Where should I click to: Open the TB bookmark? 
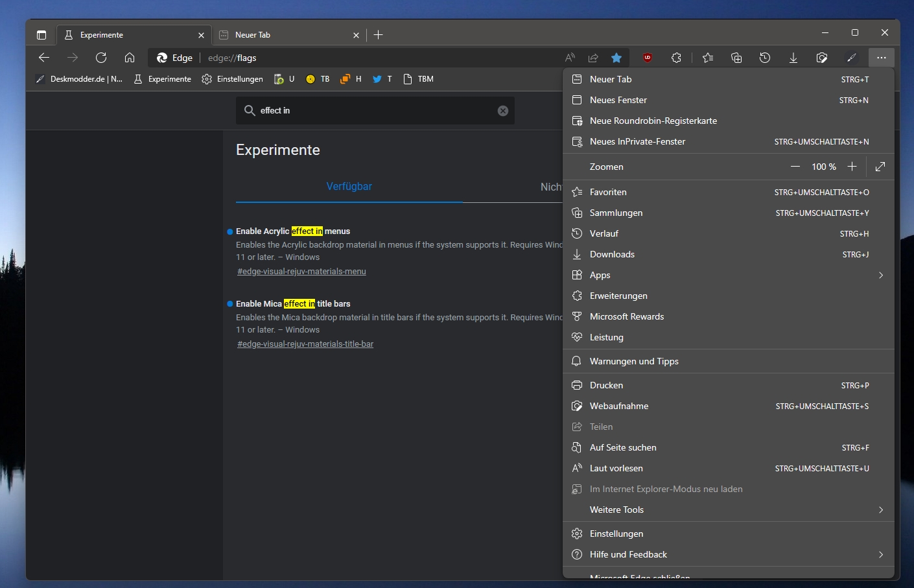pos(318,79)
